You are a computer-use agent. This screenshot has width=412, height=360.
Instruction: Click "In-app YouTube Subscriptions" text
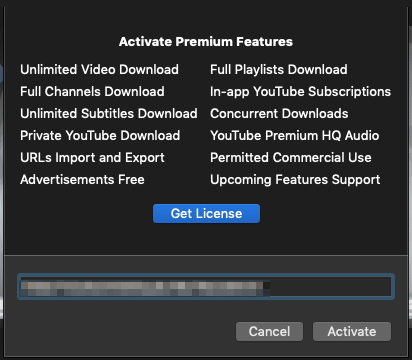point(300,92)
